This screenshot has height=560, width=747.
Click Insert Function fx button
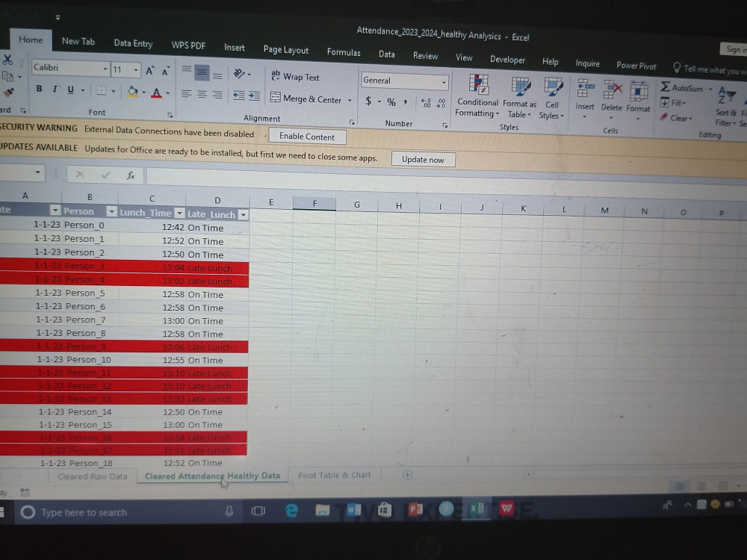[x=131, y=175]
